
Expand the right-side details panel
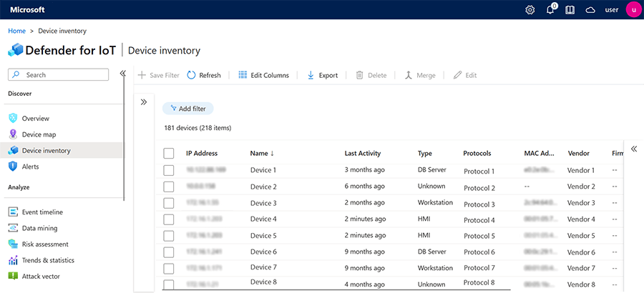pyautogui.click(x=634, y=149)
